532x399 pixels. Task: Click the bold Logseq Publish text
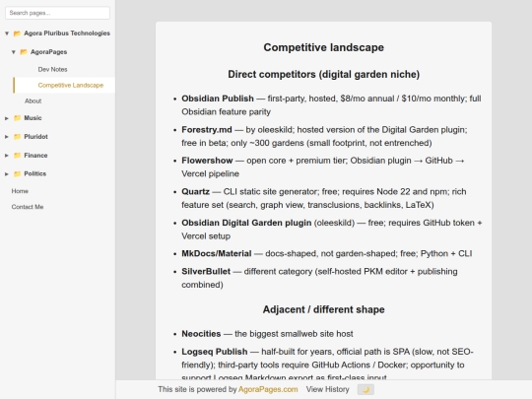[x=215, y=352]
